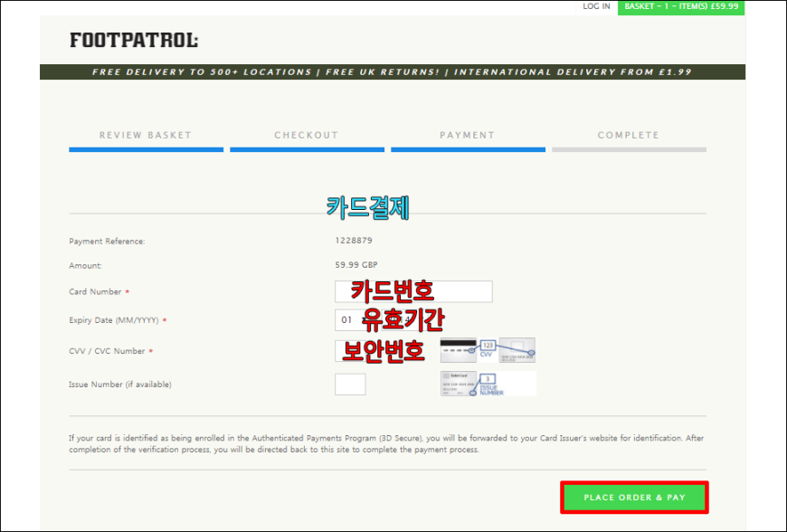The image size is (787, 532).
Task: Click the Issue Number input box
Action: click(350, 385)
